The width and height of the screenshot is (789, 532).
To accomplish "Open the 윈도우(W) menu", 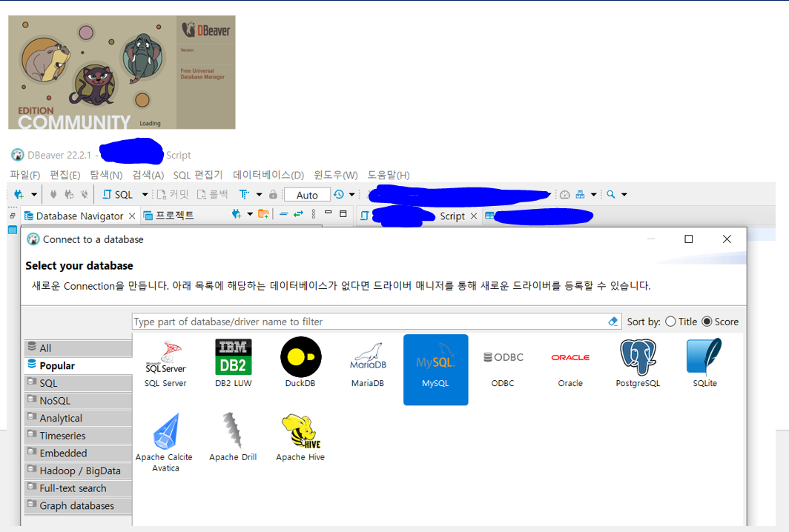I will 336,175.
